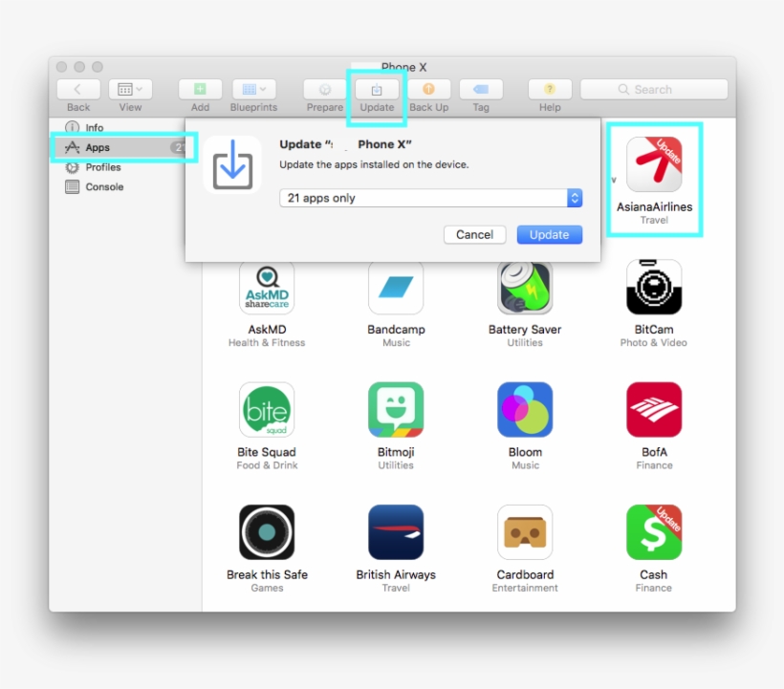The width and height of the screenshot is (784, 689).
Task: Click the 'BitCam' app name label
Action: pyautogui.click(x=654, y=330)
